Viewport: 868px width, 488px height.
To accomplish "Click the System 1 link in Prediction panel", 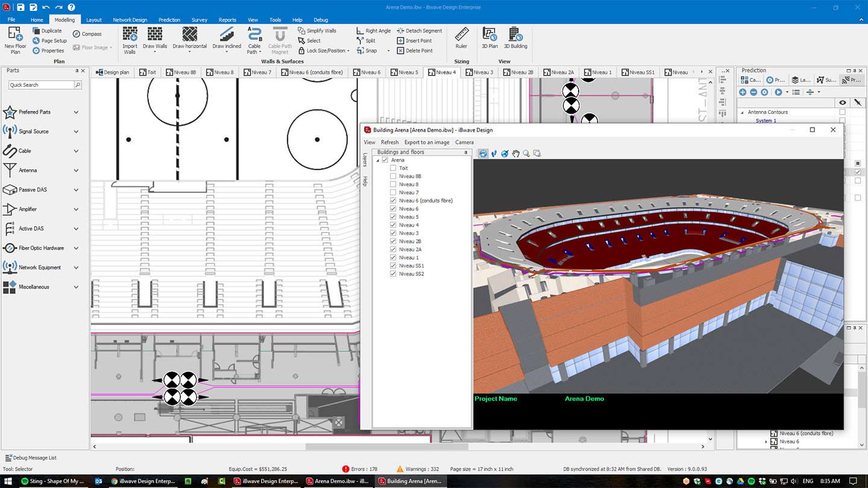I will [766, 120].
